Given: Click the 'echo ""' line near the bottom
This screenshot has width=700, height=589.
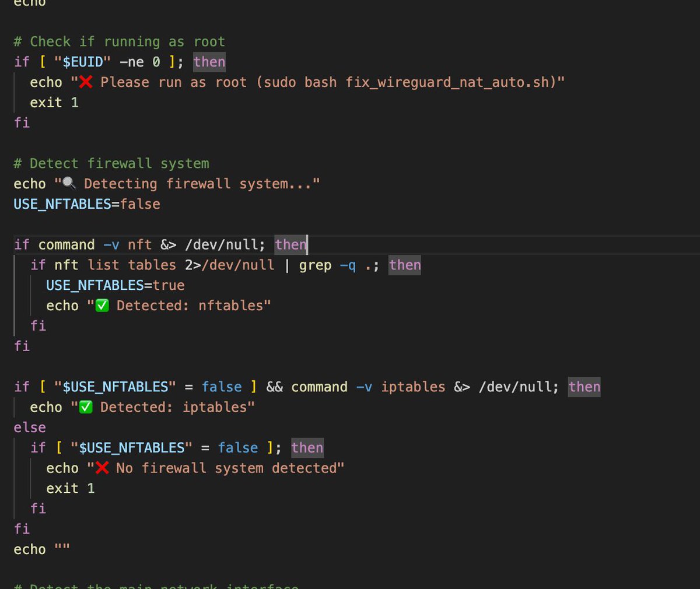Looking at the screenshot, I should 41,550.
